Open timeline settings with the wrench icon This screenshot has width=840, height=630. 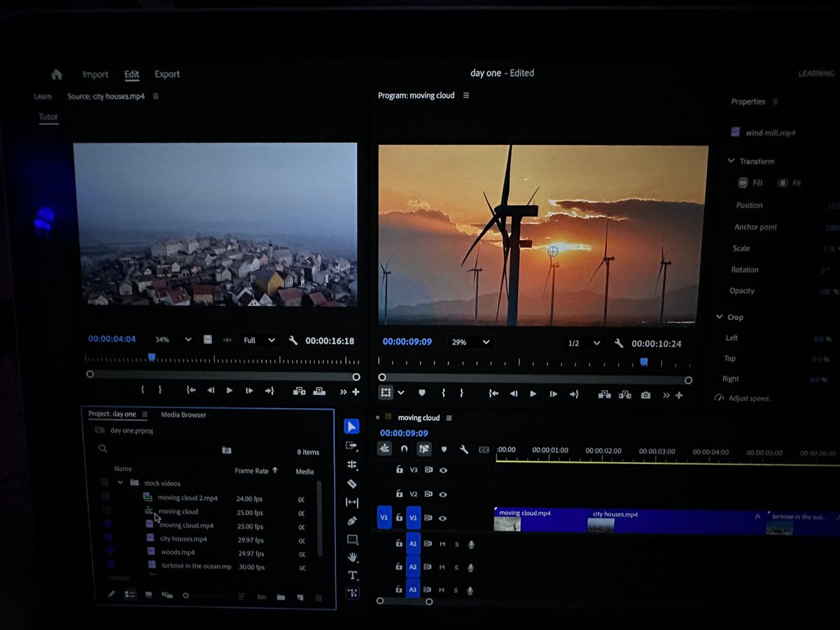click(463, 449)
